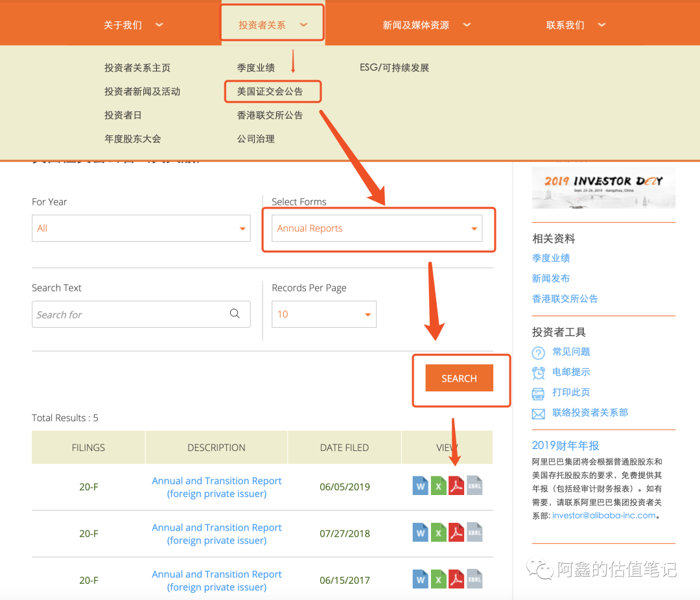This screenshot has height=600, width=700.
Task: Click the magnifier icon in Search Text
Action: [x=235, y=314]
